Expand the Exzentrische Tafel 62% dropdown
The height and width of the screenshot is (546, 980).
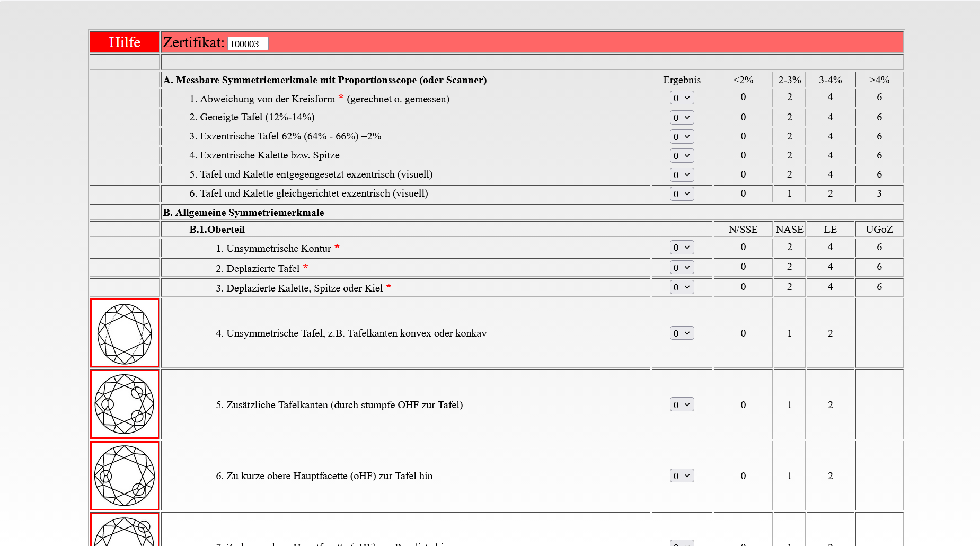pyautogui.click(x=682, y=137)
